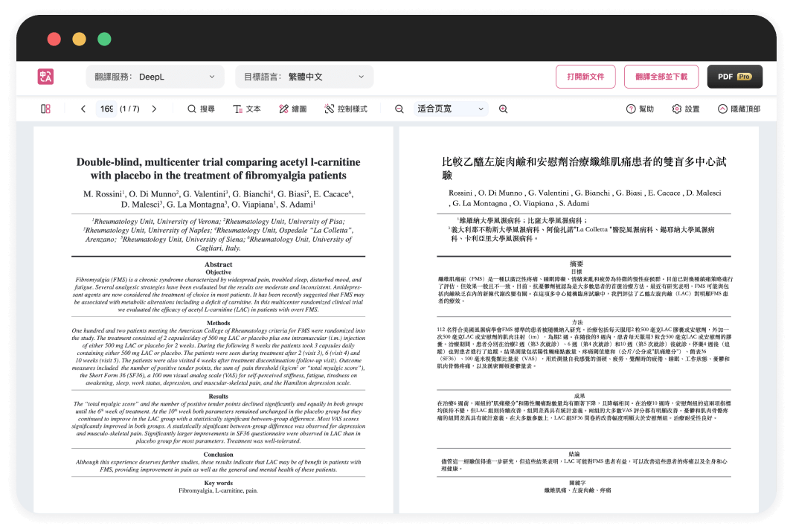This screenshot has width=793, height=532.
Task: Click the translator app logo icon
Action: pos(46,77)
